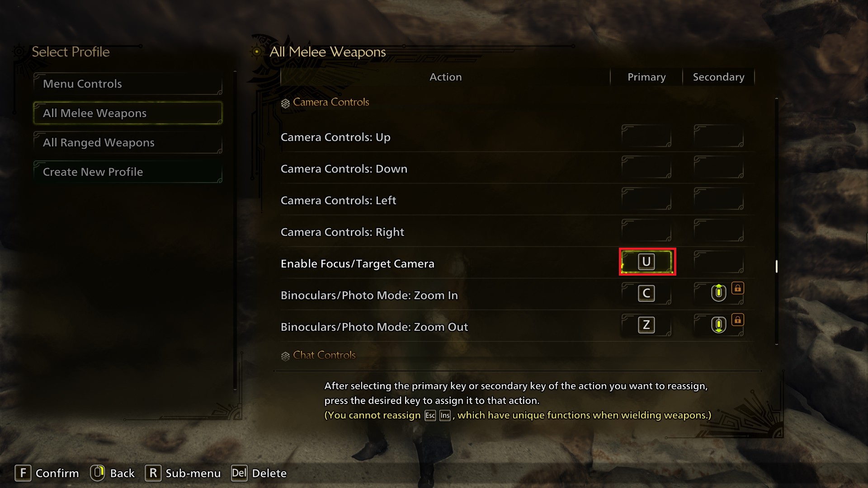Click the keybinding list scrollbar thumb
The image size is (868, 488).
point(777,266)
